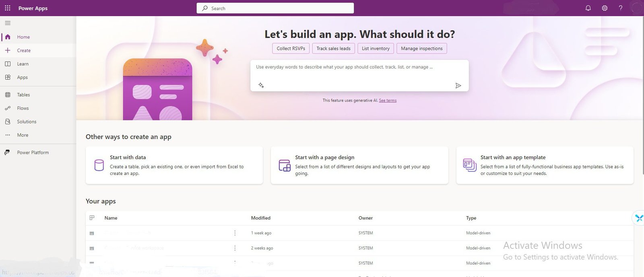This screenshot has height=277, width=644.
Task: Click the Create plus icon in sidebar
Action: point(8,50)
